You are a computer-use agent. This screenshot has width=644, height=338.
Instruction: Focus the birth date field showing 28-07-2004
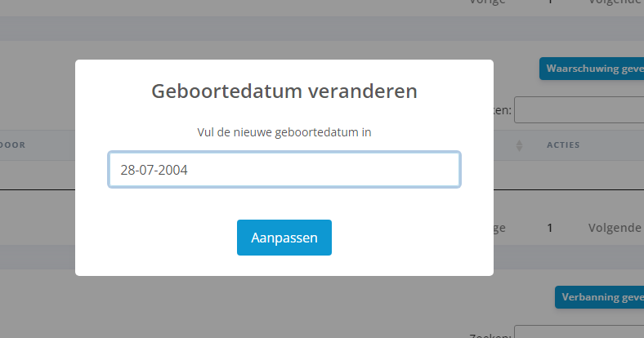click(x=284, y=170)
